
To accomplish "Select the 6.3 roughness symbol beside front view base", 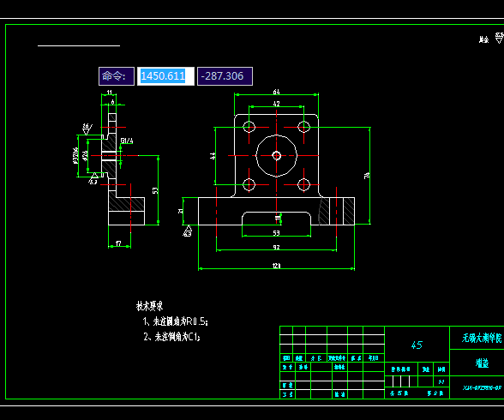I will [x=188, y=231].
